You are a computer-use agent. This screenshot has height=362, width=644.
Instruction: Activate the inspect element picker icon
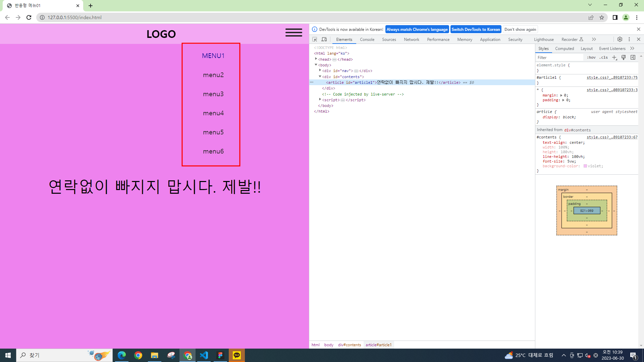click(315, 39)
